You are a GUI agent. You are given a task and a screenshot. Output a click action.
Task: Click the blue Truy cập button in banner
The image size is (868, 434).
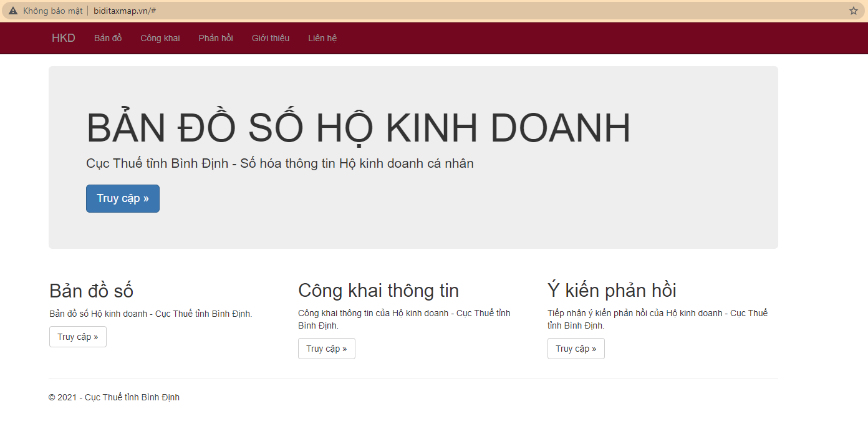123,198
